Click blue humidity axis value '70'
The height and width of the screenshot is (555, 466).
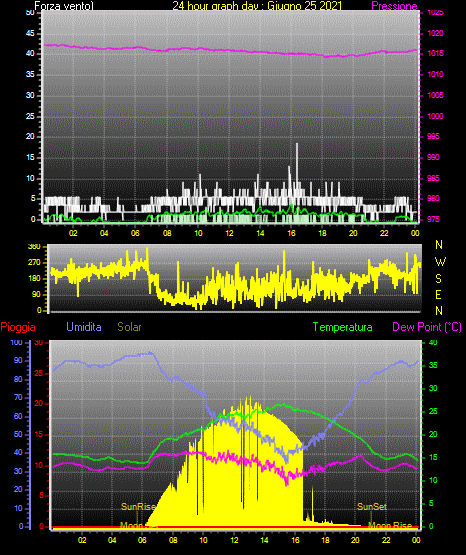(x=18, y=397)
